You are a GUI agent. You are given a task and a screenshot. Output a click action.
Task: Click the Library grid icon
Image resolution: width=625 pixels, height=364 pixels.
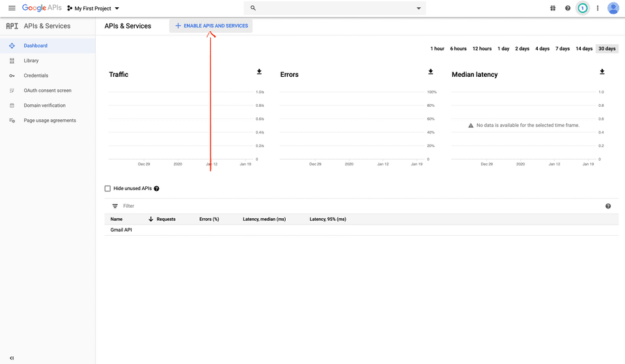[x=12, y=61]
